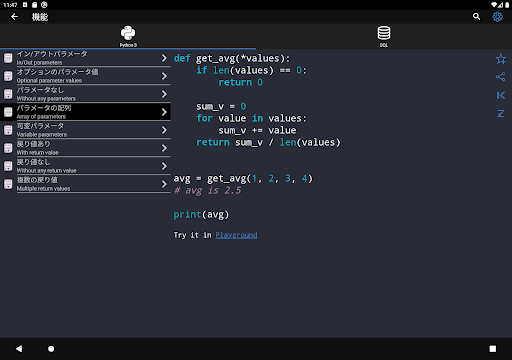Image resolution: width=512 pixels, height=360 pixels.
Task: Expand chevron for Multiple return values
Action: pyautogui.click(x=164, y=184)
